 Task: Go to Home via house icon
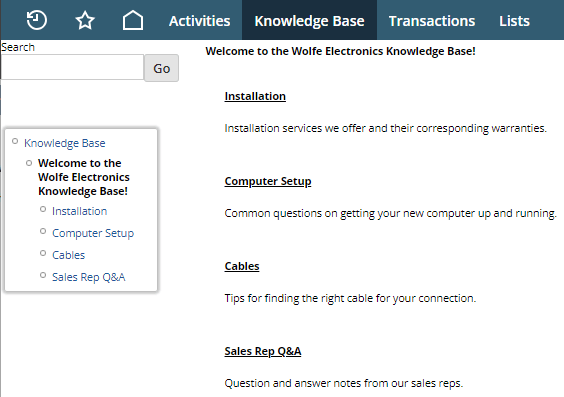point(133,20)
